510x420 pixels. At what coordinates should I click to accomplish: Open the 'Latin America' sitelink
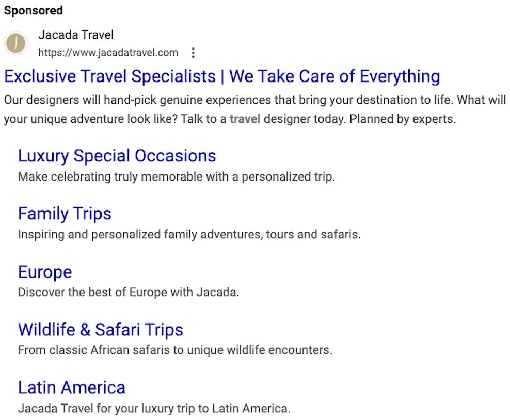tap(72, 387)
